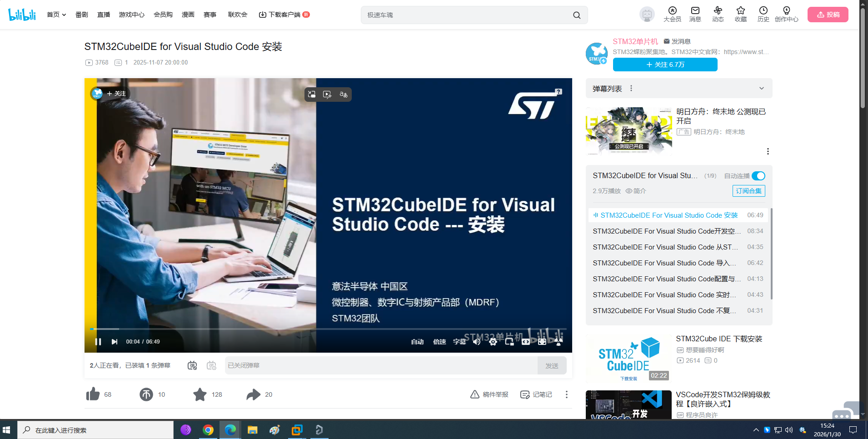
Task: Play playlist item with duration 08:34
Action: 678,231
